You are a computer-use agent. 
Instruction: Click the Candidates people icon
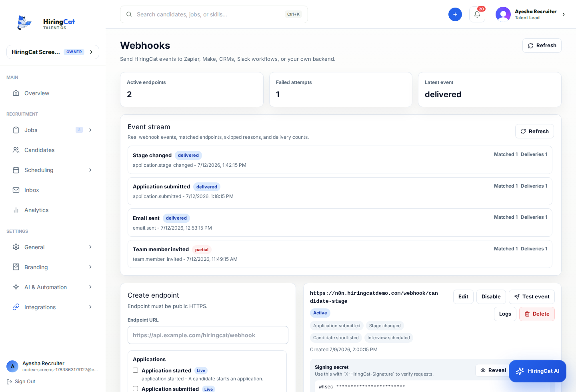[16, 150]
